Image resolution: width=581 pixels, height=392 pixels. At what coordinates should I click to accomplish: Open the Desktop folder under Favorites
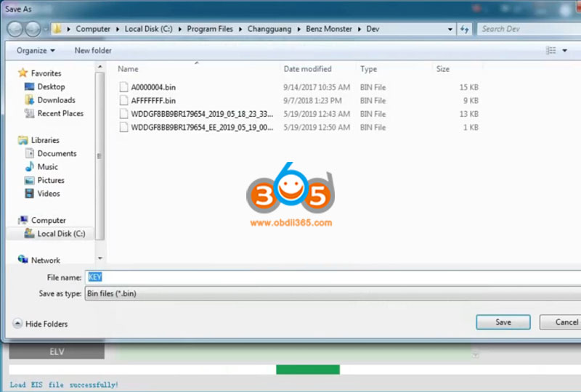[x=51, y=86]
